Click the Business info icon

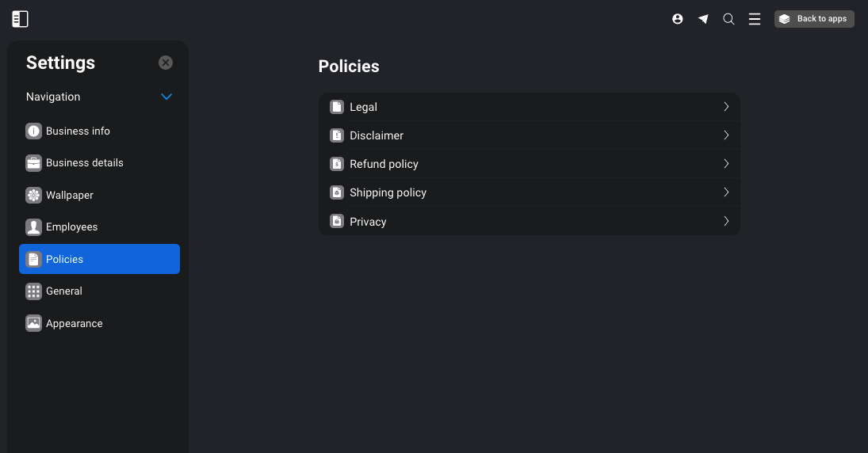click(34, 131)
